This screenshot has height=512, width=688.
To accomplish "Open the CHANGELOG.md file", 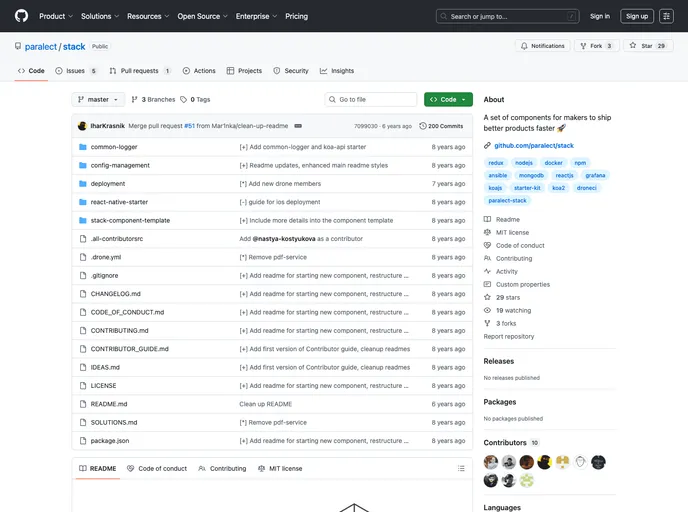I will pyautogui.click(x=115, y=294).
